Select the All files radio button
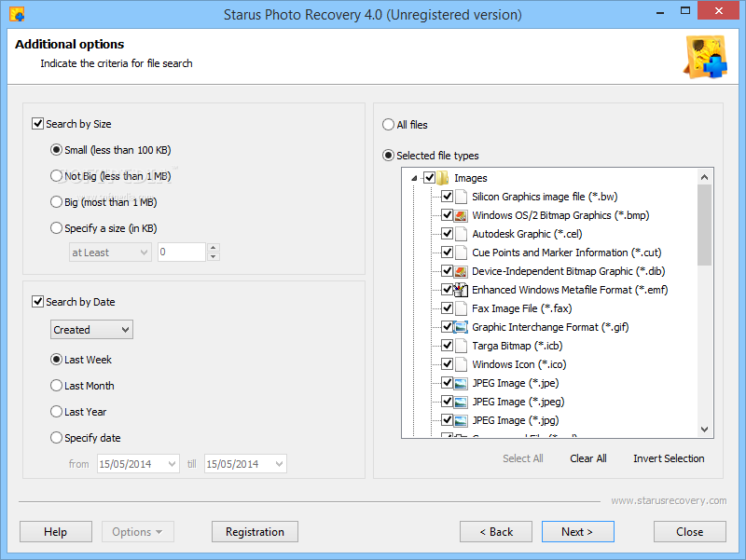The image size is (746, 560). (388, 125)
